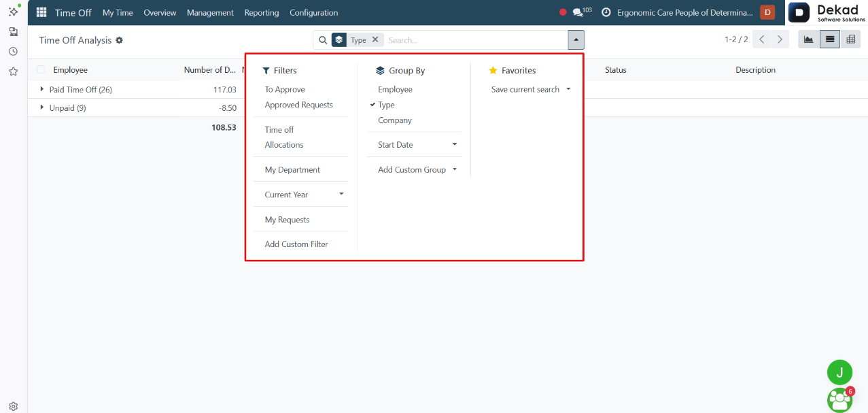The height and width of the screenshot is (413, 868).
Task: Open the Reporting menu
Action: click(262, 12)
